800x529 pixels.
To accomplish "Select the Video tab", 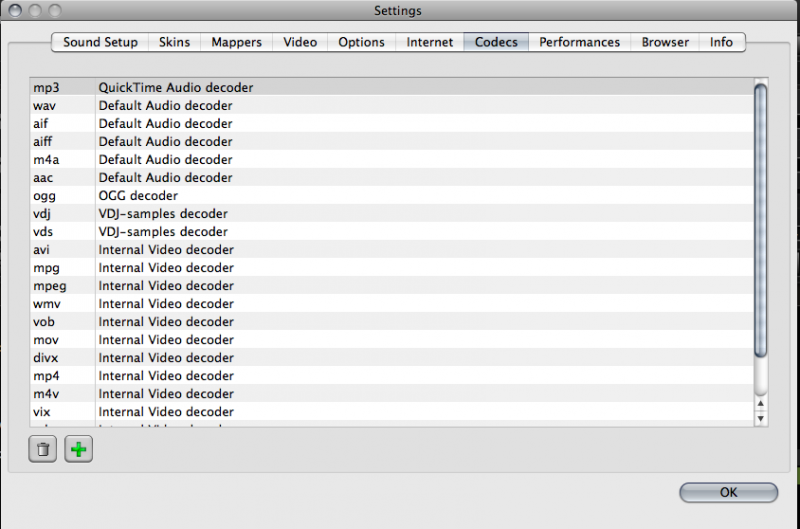I will click(300, 42).
